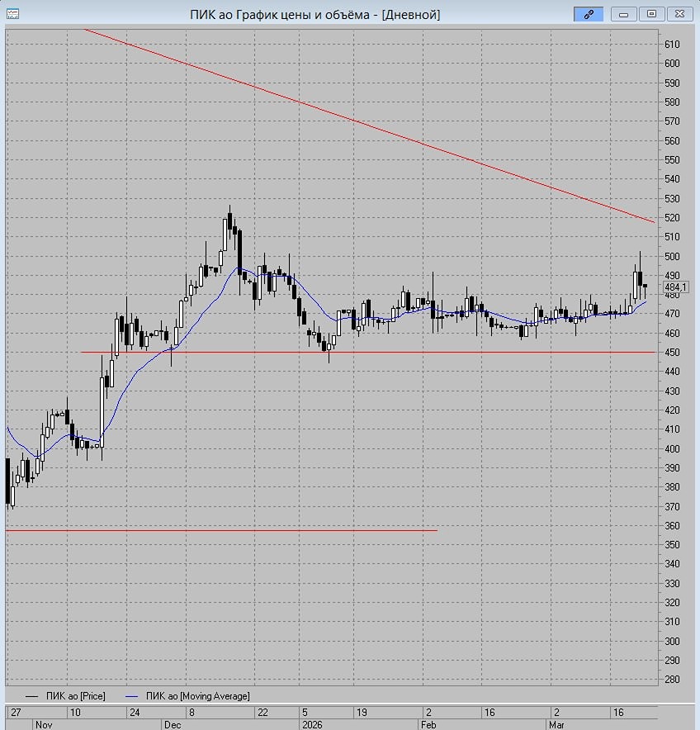Click the 360 price axis label

pyautogui.click(x=672, y=526)
